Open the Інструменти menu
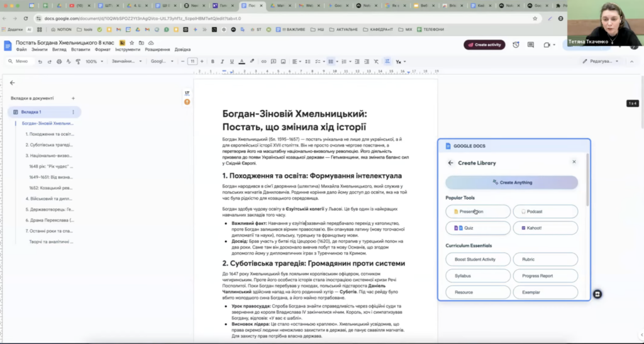Screen dimensions: 644x344 128,50
